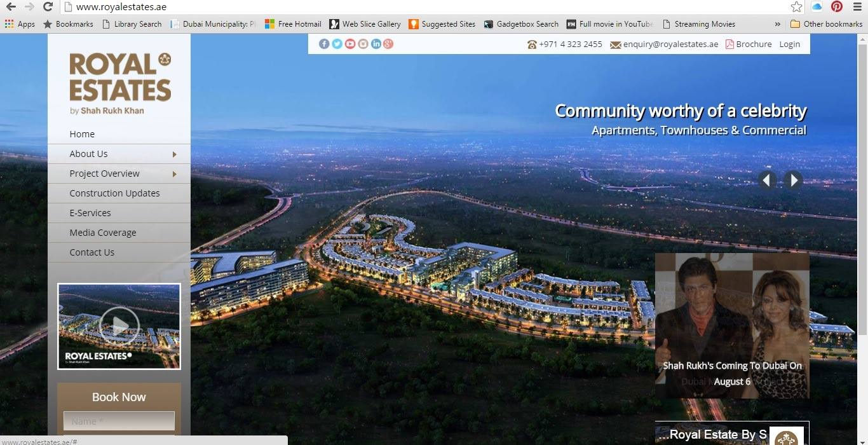The width and height of the screenshot is (868, 445).
Task: Click the Royal Estate By S video title
Action: (x=711, y=435)
